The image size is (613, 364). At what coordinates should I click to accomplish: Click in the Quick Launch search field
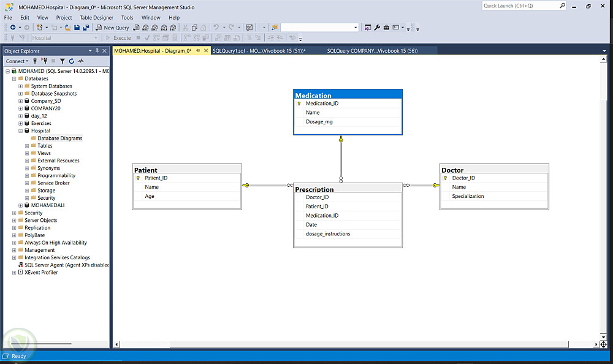pyautogui.click(x=520, y=6)
